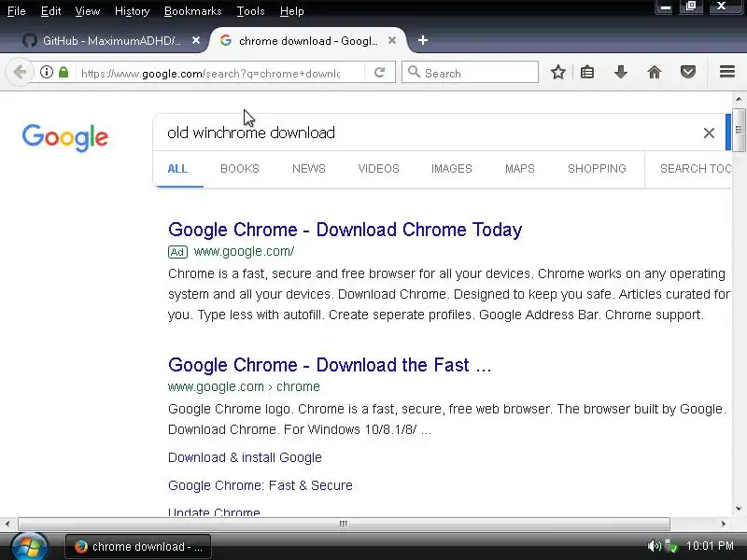Click the Firefox 'chrome download' taskbar button
The image size is (747, 560).
pos(138,547)
